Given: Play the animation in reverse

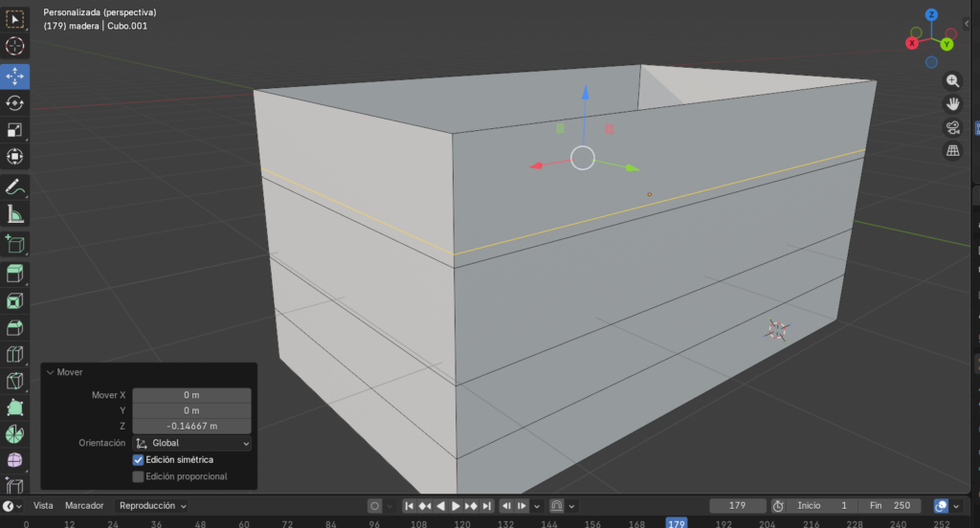Looking at the screenshot, I should coord(440,506).
